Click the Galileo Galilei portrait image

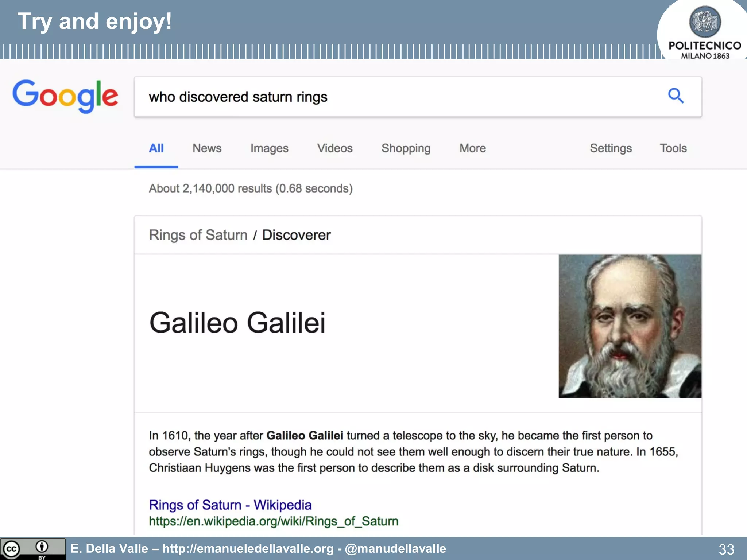tap(630, 326)
